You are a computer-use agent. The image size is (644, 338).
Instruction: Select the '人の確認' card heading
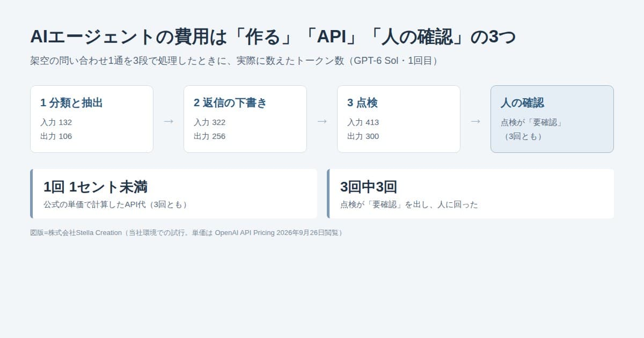point(522,103)
